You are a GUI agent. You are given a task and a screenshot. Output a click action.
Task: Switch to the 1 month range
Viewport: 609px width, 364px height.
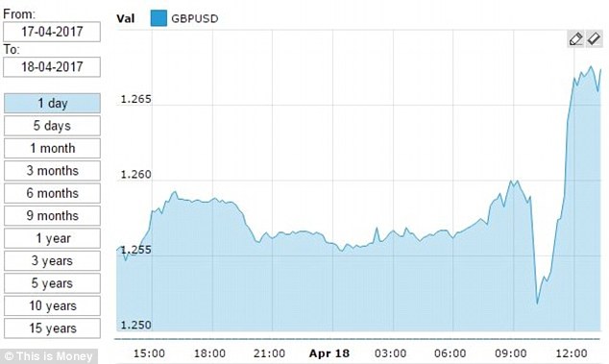tap(52, 149)
